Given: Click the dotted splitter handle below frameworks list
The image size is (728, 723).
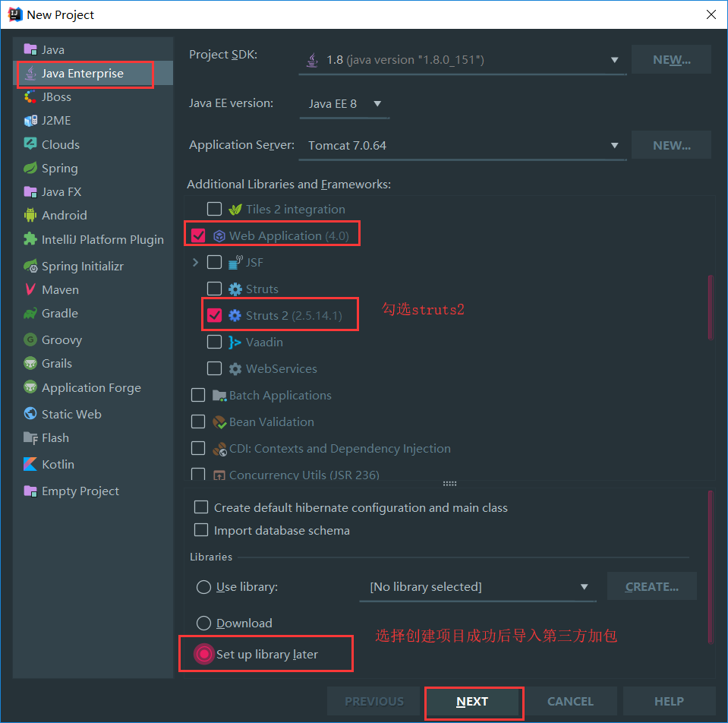Looking at the screenshot, I should point(449,484).
